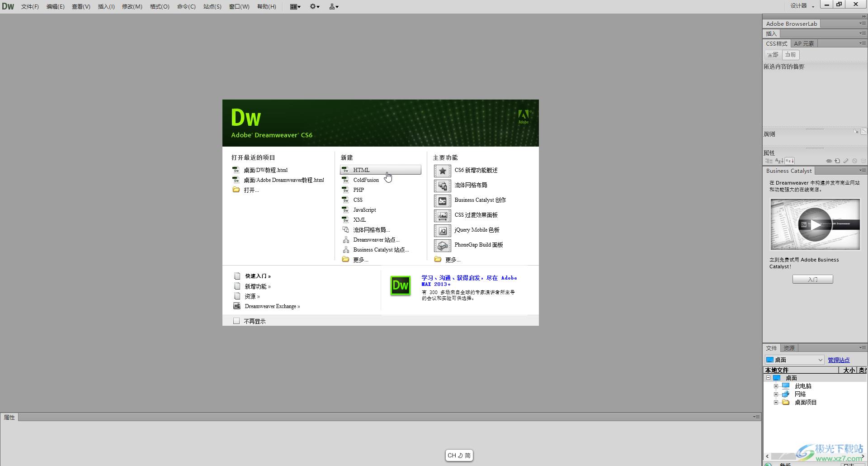The width and height of the screenshot is (868, 466).
Task: Play the Business Catalyst video thumbnail
Action: [815, 224]
